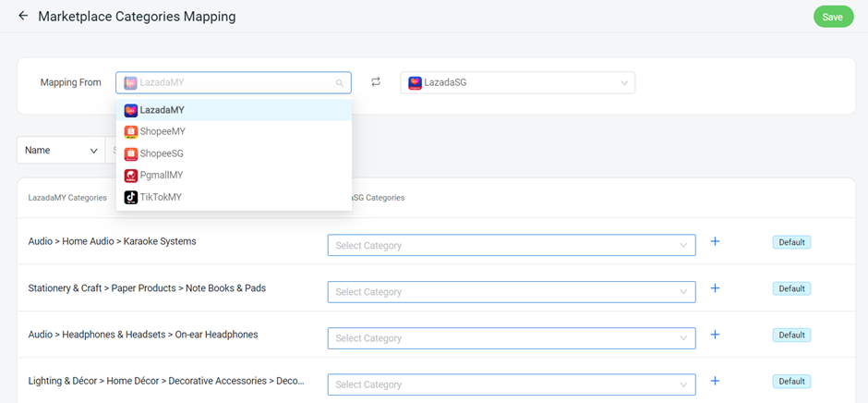Click the Default tag on Note Books & Pads row
Viewport: 868px width, 403px height.
[x=791, y=288]
